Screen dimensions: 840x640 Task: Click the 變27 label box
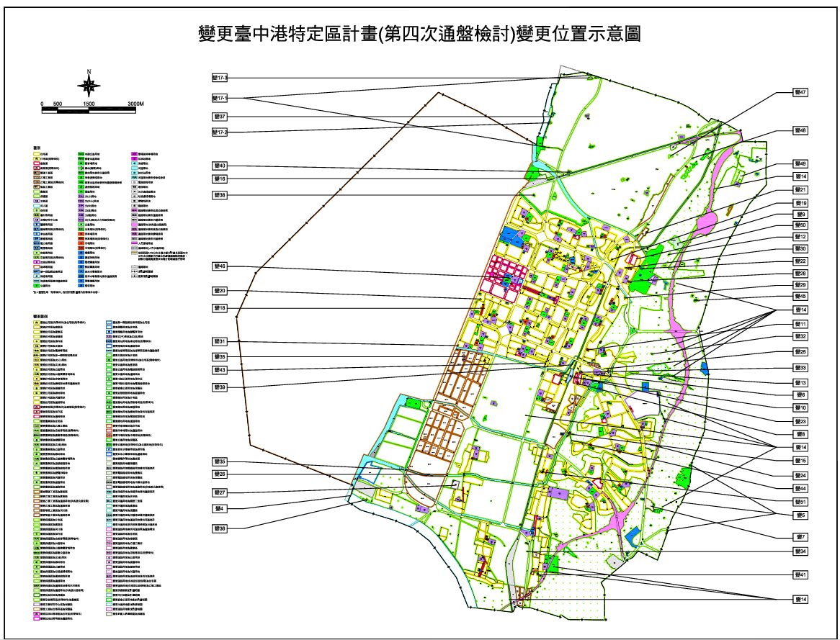[x=220, y=493]
